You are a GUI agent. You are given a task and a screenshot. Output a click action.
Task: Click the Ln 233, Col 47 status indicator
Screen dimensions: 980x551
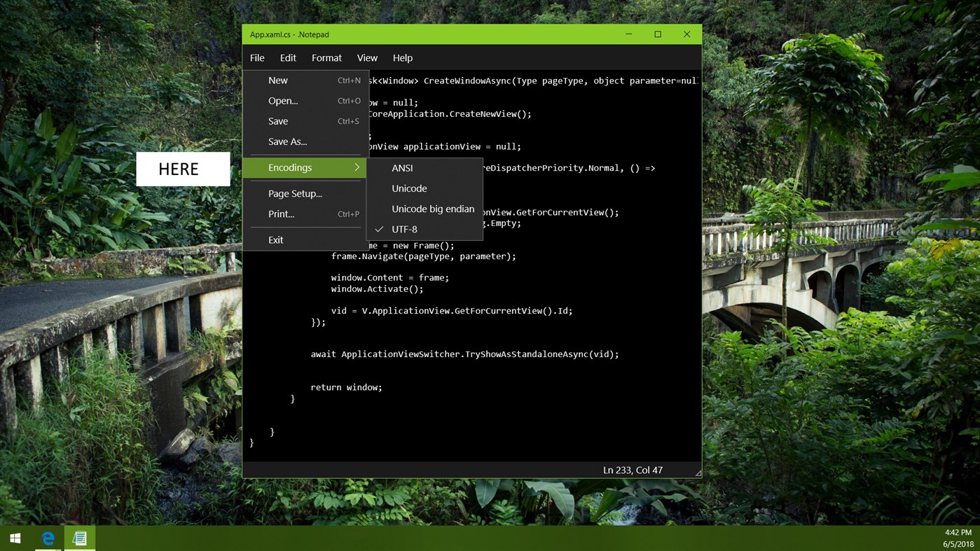click(633, 470)
